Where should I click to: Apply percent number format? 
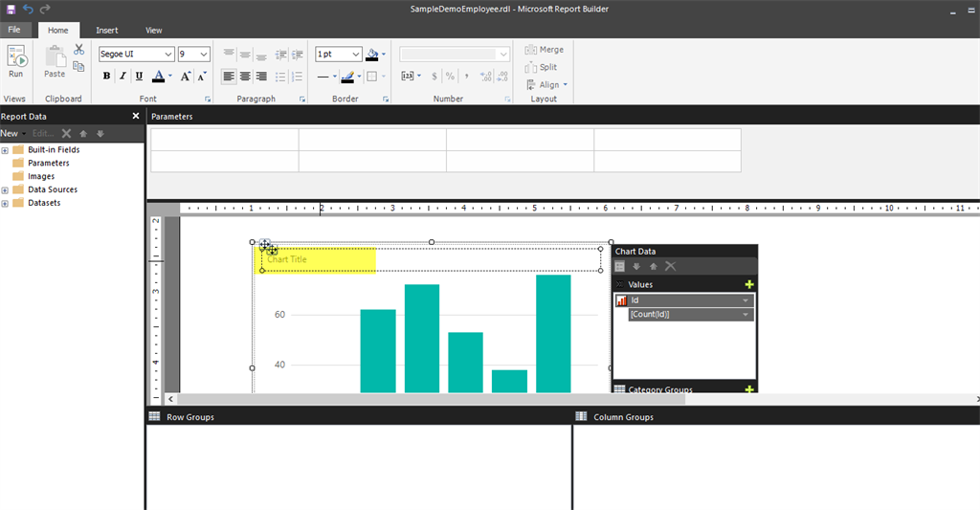pos(450,77)
